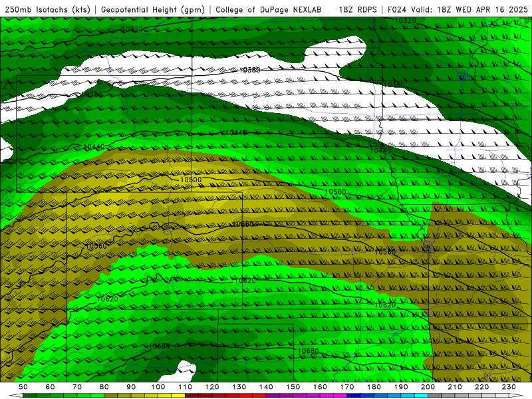Select the darkest red swatch in the legend
Screen dimensions: 532x399
[x=192, y=395]
